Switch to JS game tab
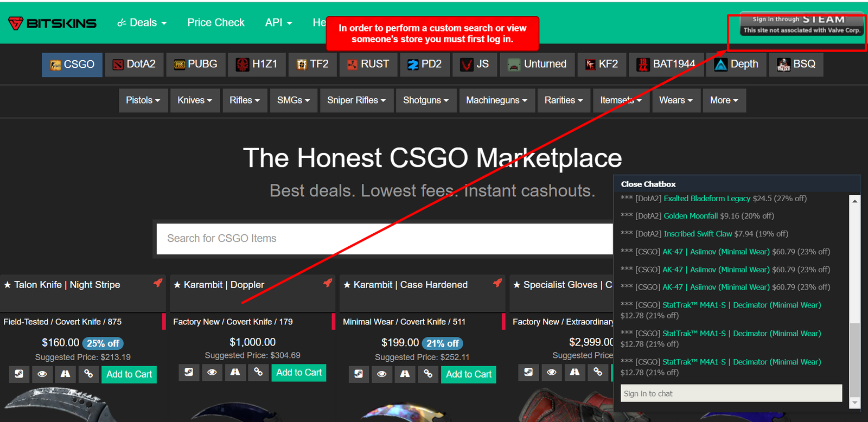 (475, 65)
